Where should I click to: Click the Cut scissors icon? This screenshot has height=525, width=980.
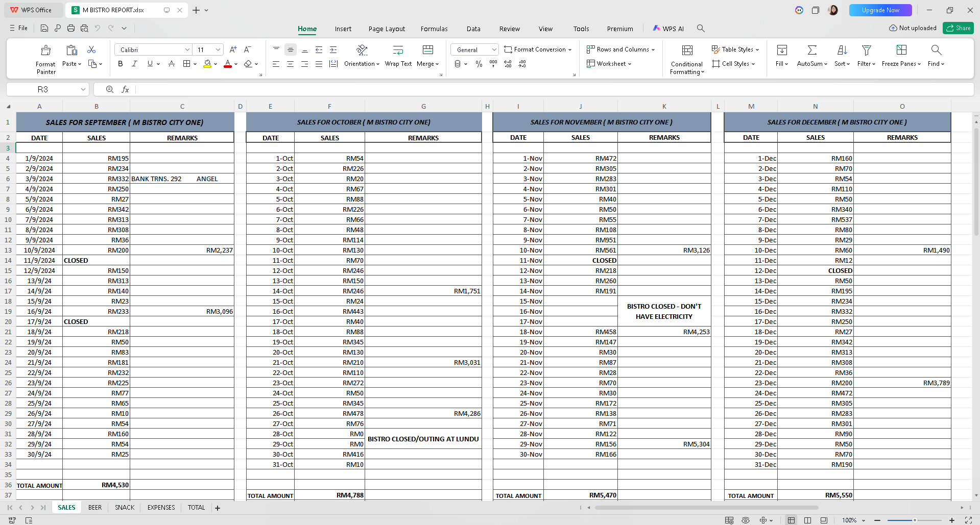91,49
